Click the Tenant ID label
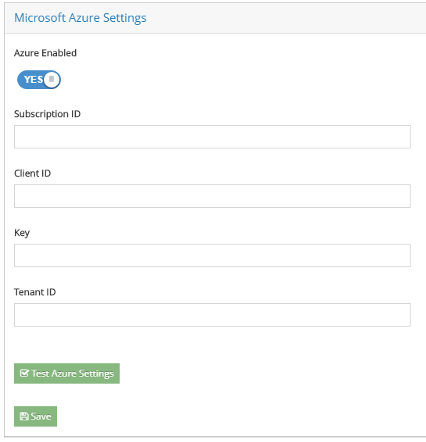426x442 pixels. tap(35, 292)
